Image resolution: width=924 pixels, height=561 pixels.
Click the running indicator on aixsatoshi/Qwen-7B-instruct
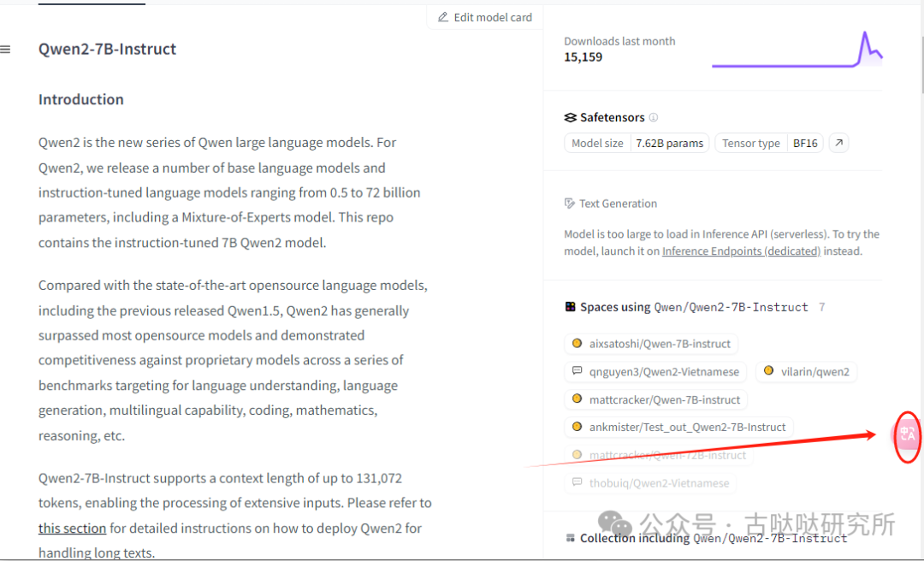575,343
